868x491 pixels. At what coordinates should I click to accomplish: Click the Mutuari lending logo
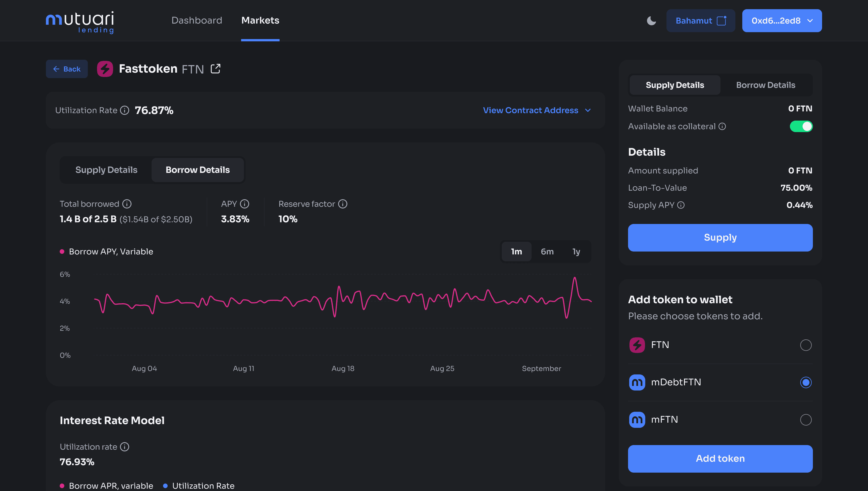(80, 22)
